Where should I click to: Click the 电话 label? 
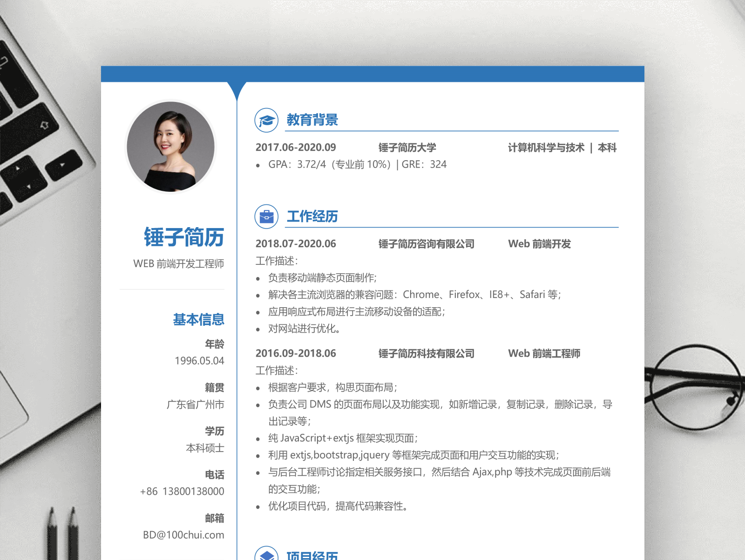click(215, 475)
